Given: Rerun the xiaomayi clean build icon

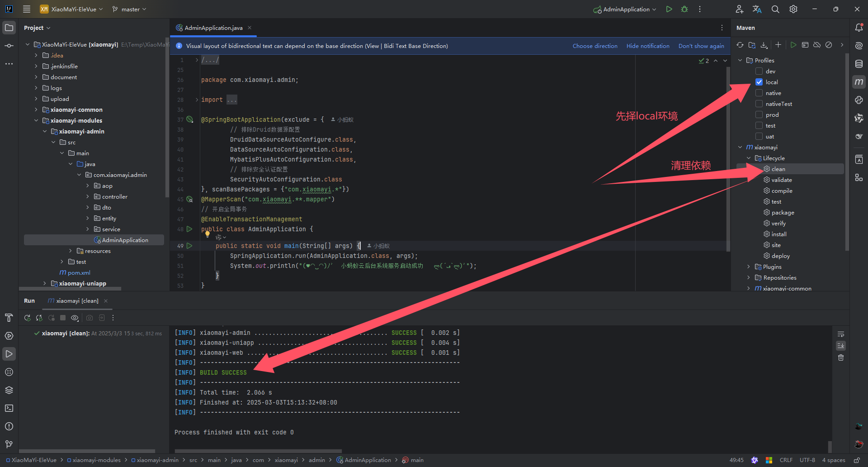Looking at the screenshot, I should (28, 318).
